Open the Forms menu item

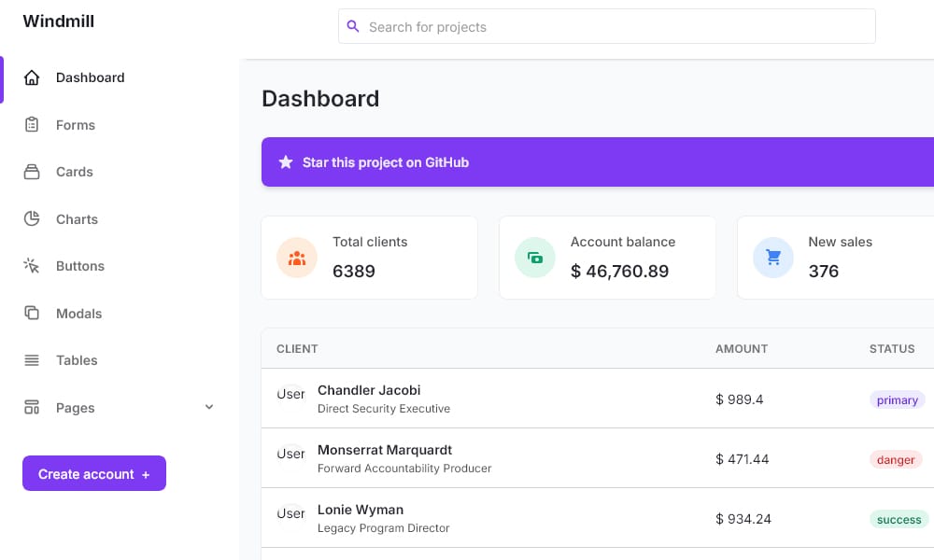click(76, 125)
